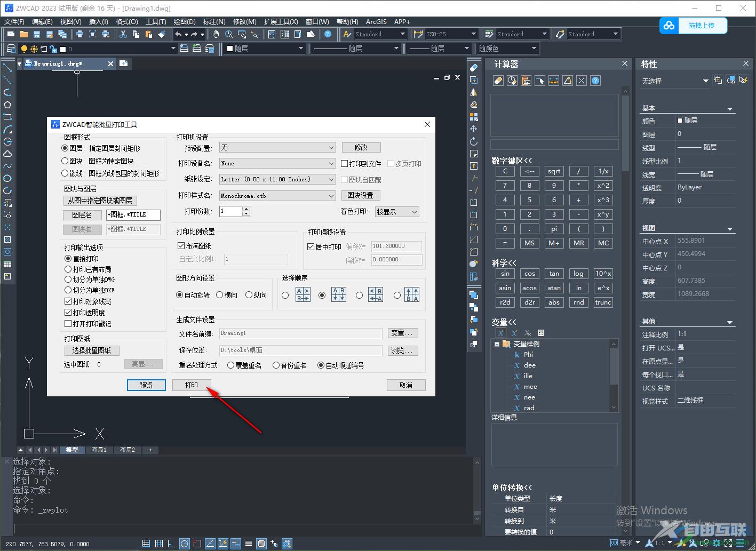Click the Open file folder icon
The height and width of the screenshot is (551, 756).
pyautogui.click(x=23, y=34)
